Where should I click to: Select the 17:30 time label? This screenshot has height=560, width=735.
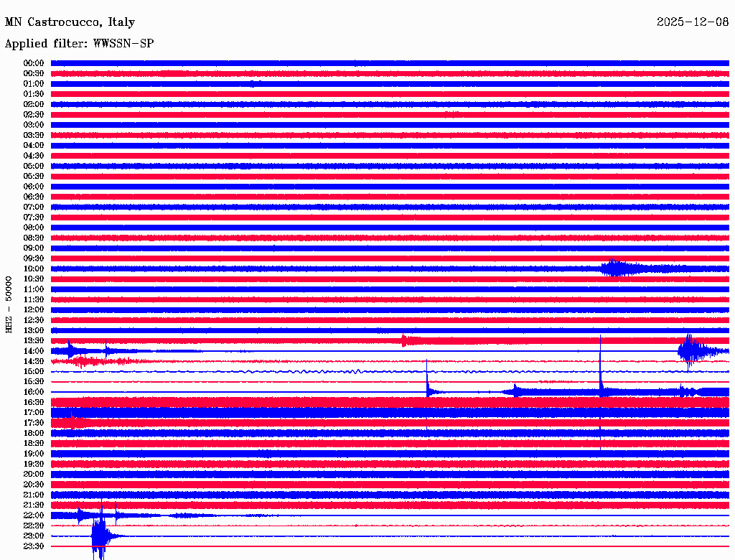(34, 423)
